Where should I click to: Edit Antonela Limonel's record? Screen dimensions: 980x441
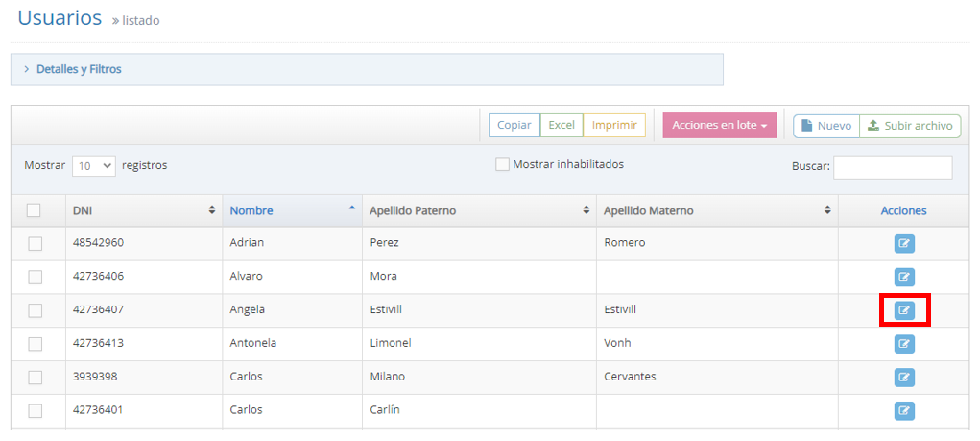point(904,344)
